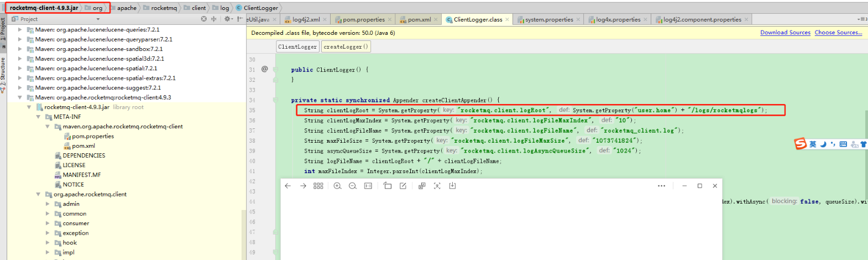Click the collapse all icon in Project panel header
The image size is (868, 260).
tap(214, 19)
